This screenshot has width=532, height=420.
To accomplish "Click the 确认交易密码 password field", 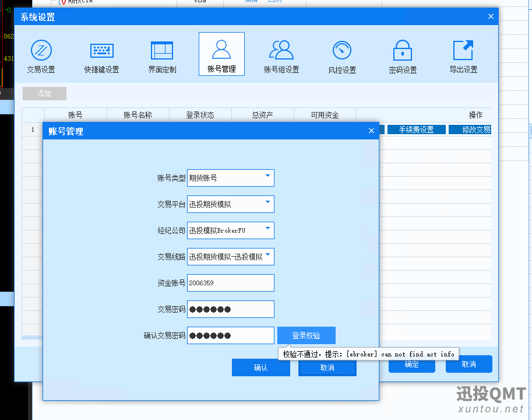I will pos(230,335).
